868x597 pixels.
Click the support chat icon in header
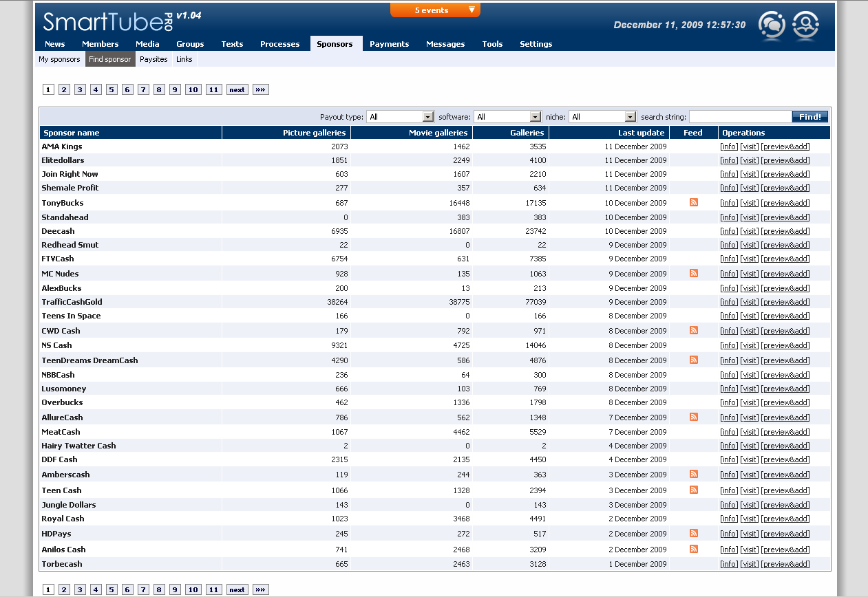coord(772,25)
